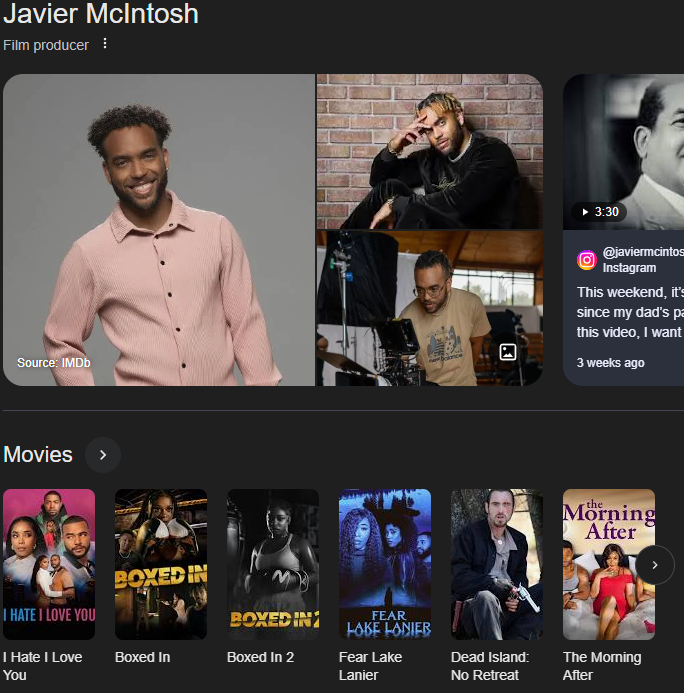Open the Boxed In movie poster
684x693 pixels.
pos(161,564)
